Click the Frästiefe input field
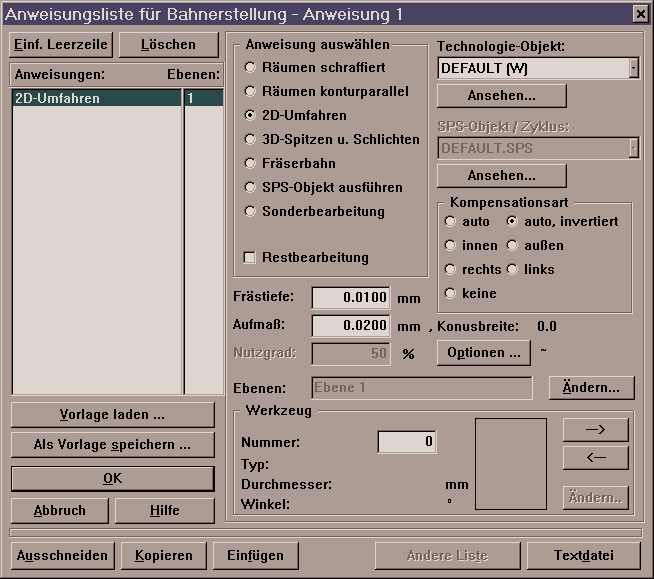 click(x=352, y=298)
